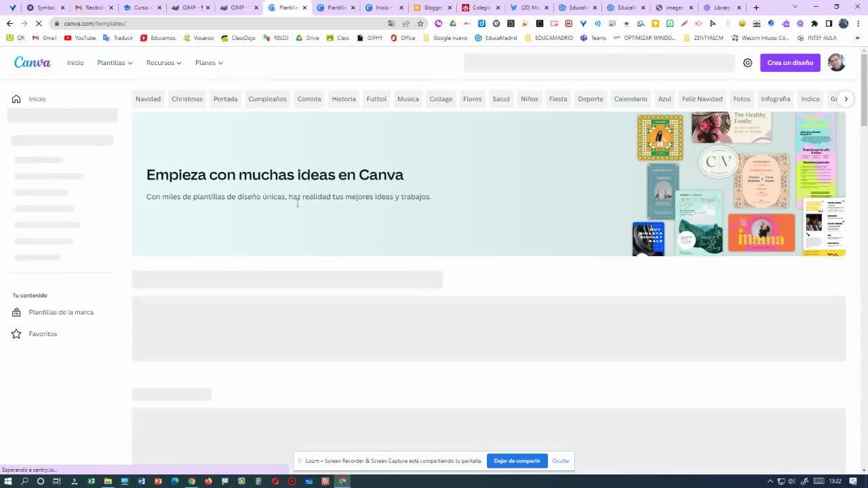Select the Feliz Navidad category chip
This screenshot has height=488, width=868.
(702, 99)
